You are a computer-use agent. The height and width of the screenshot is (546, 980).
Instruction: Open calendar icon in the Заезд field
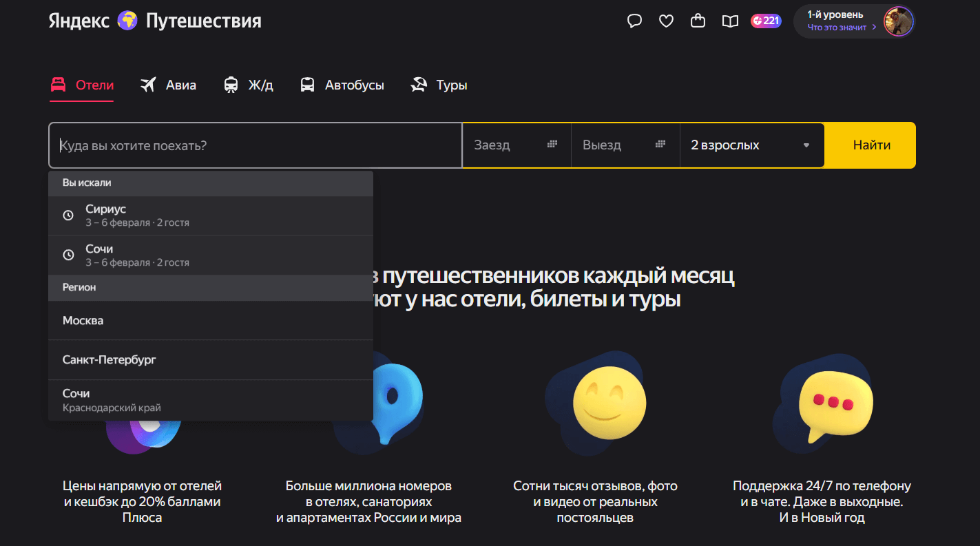coord(552,145)
